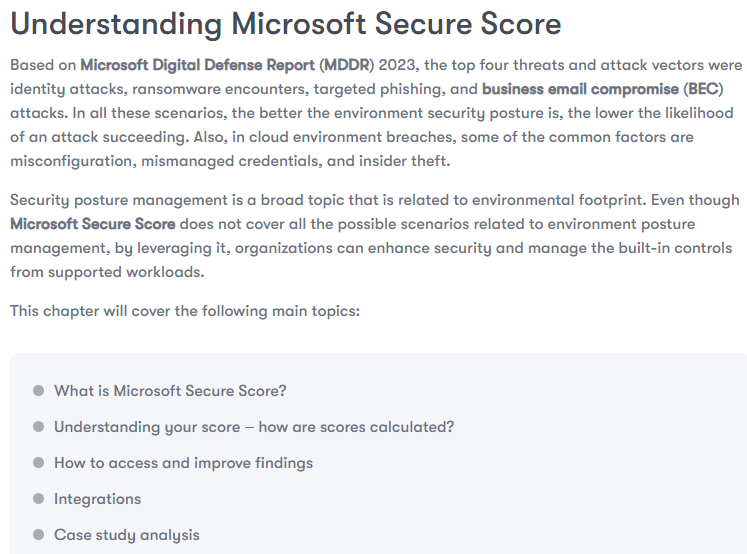The image size is (747, 554).
Task: Open the "Case study analysis" topic
Action: pos(126,535)
